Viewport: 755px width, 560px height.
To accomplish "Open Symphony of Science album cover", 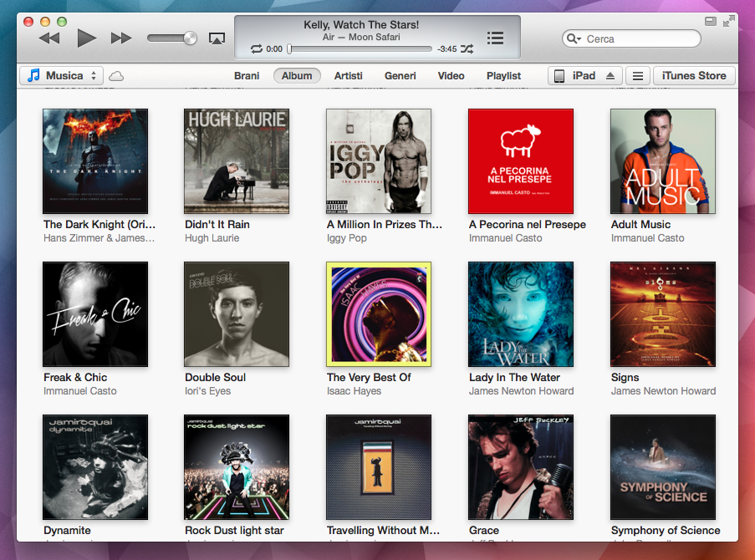I will pos(662,467).
